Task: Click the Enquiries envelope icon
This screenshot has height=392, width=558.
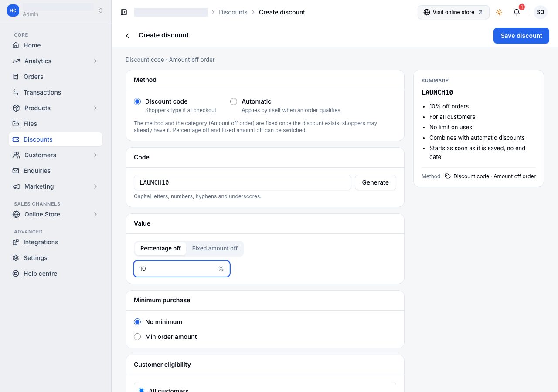Action: [16, 171]
